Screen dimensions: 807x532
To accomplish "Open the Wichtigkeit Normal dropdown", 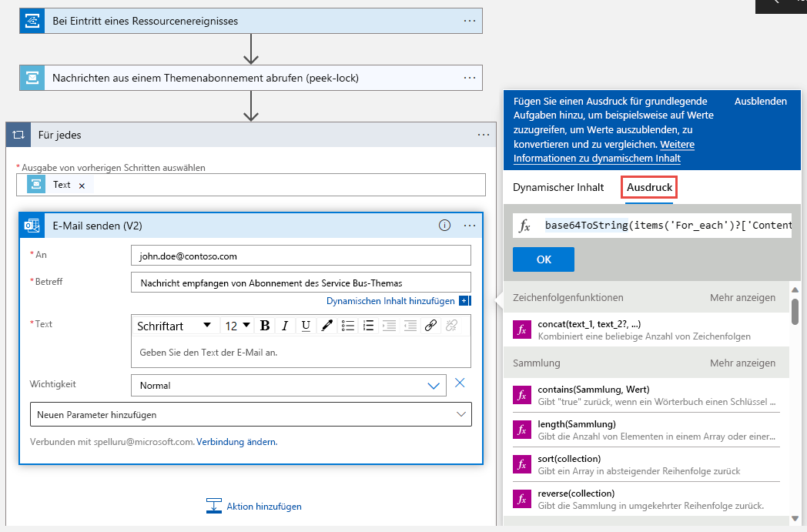I will pos(289,386).
